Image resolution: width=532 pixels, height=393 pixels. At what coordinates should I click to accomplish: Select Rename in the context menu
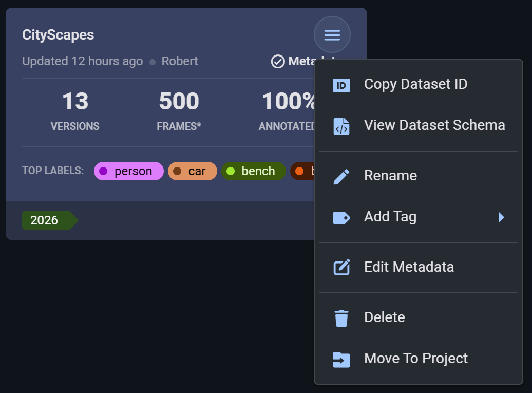coord(419,176)
